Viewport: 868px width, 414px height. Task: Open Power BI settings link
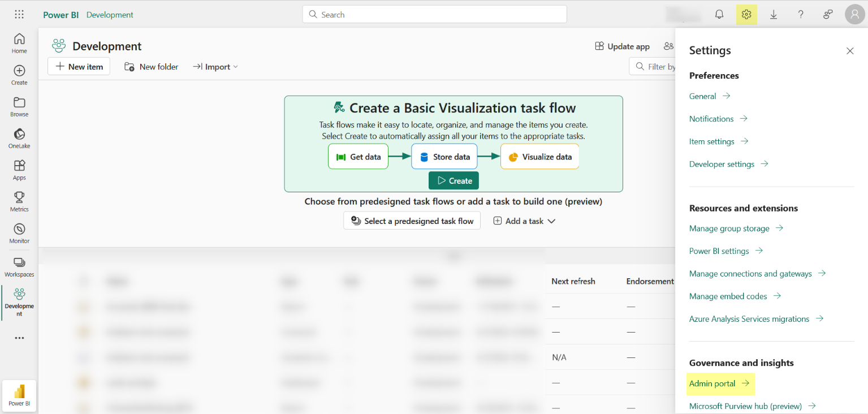pyautogui.click(x=726, y=251)
